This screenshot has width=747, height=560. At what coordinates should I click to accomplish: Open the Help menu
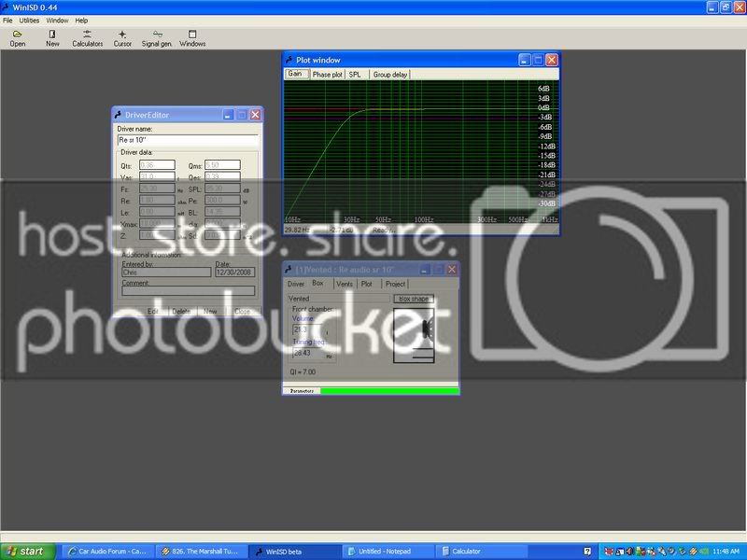(x=81, y=21)
